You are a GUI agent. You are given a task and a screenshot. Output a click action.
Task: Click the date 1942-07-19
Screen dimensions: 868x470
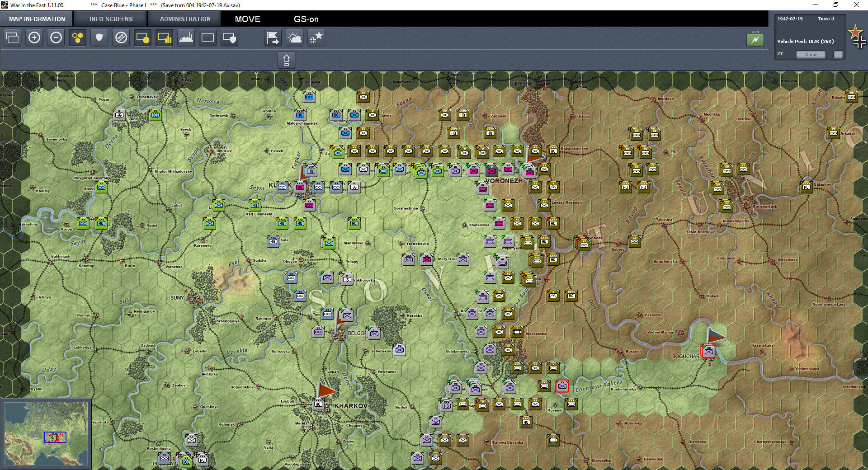click(x=790, y=19)
